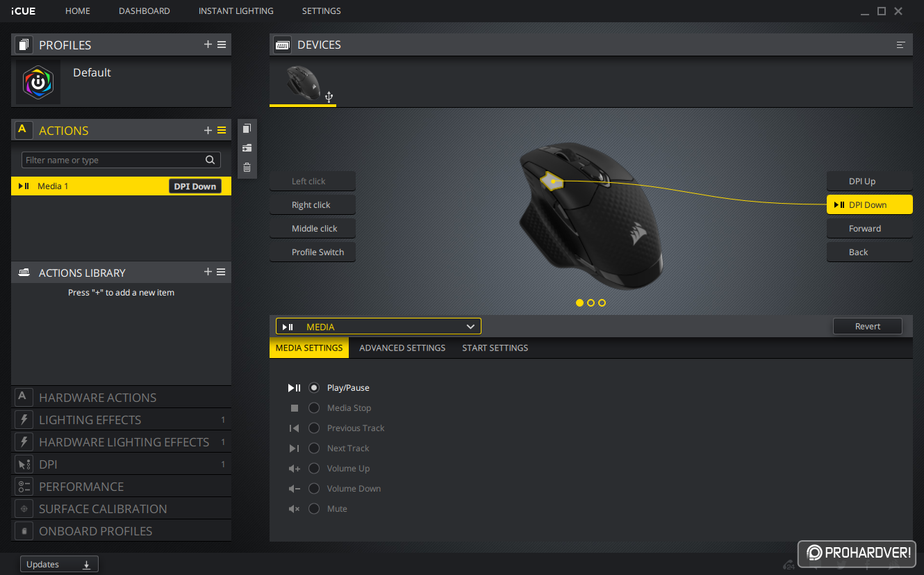Open the HOME tab
Image resolution: width=924 pixels, height=575 pixels.
click(x=78, y=11)
